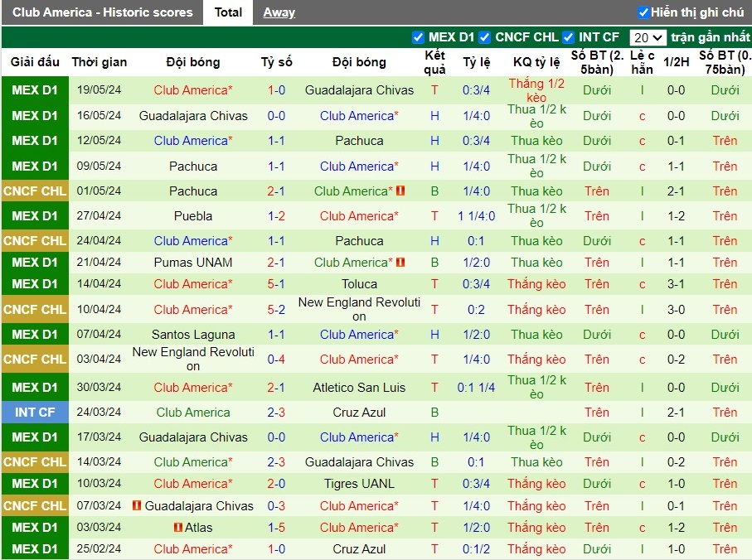Open Santos Laguna team link
The image size is (752, 560).
click(x=193, y=335)
